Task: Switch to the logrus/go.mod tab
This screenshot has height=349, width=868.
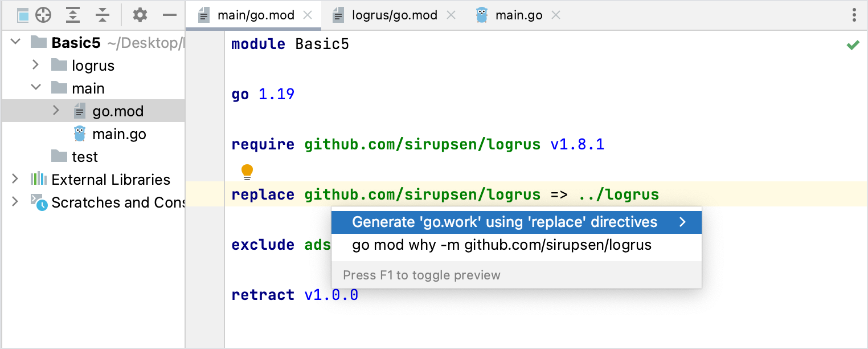Action: tap(394, 15)
